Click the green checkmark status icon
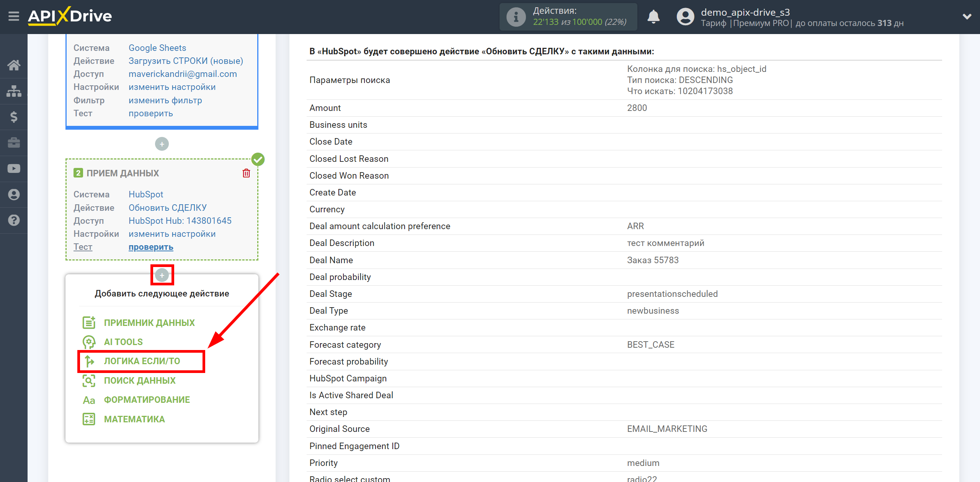 (258, 159)
